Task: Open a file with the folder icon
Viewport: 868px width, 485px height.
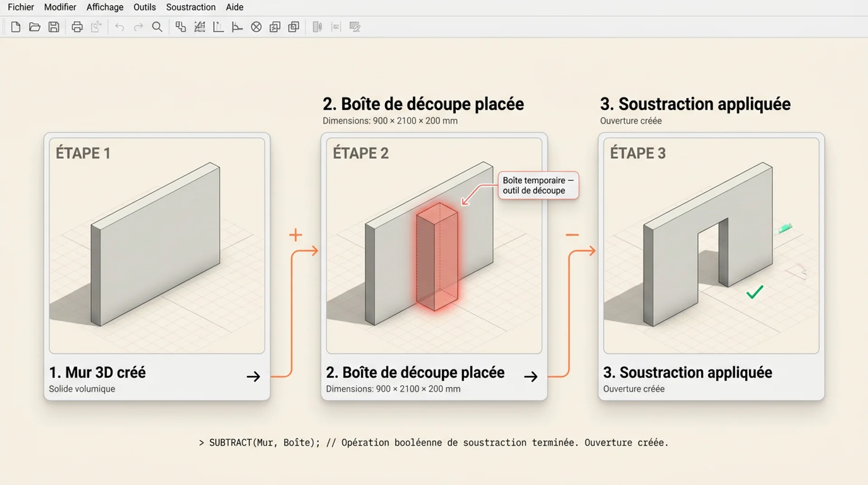Action: coord(35,27)
